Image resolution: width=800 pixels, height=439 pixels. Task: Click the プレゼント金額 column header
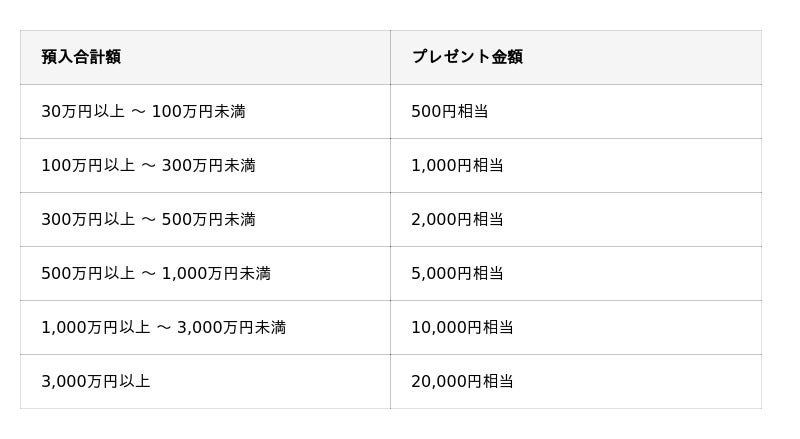click(x=466, y=57)
